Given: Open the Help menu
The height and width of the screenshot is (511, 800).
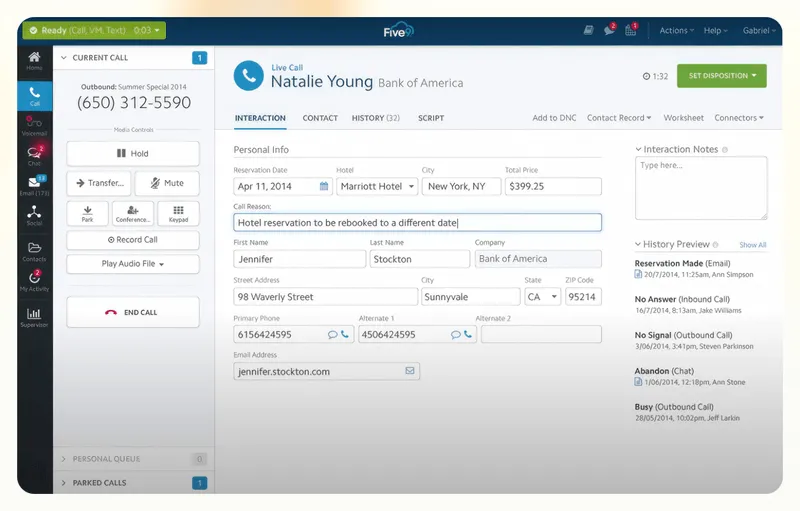Looking at the screenshot, I should pyautogui.click(x=715, y=31).
